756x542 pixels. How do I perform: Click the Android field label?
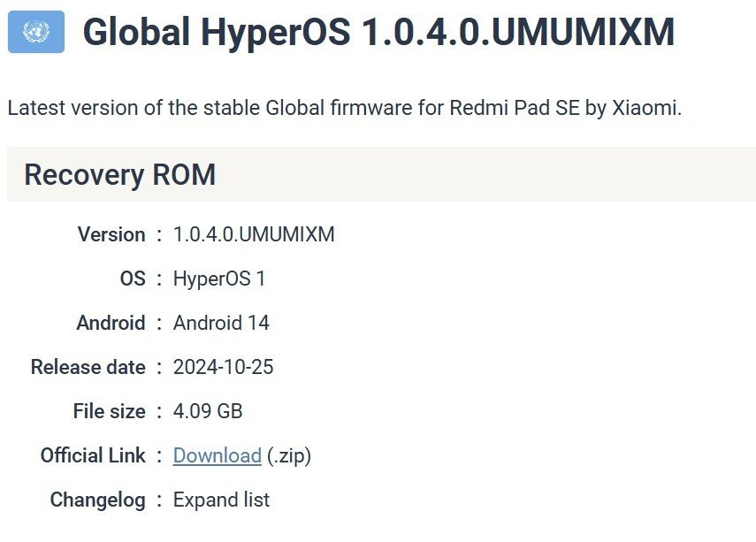click(111, 323)
